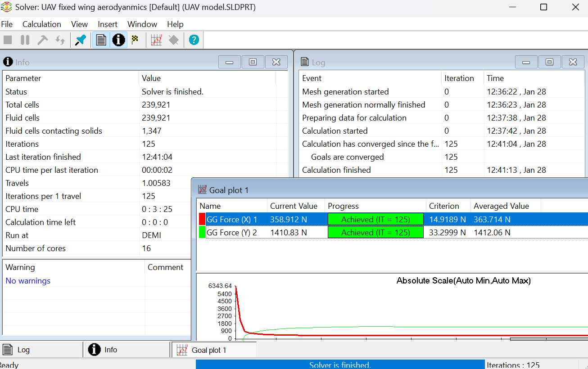Click the Stop calculation toolbar icon

[8, 40]
